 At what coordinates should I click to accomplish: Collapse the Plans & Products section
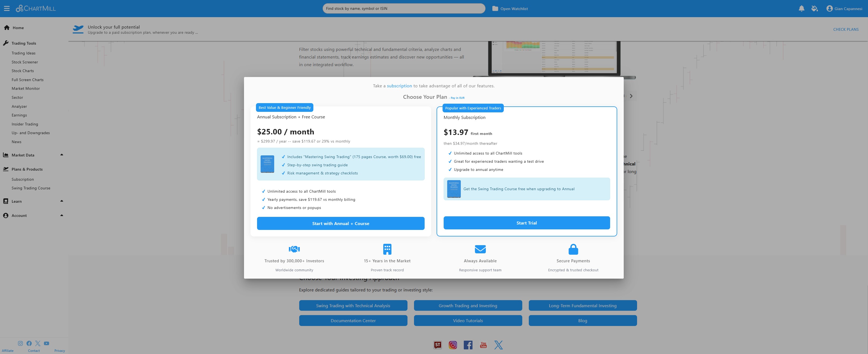(x=27, y=169)
